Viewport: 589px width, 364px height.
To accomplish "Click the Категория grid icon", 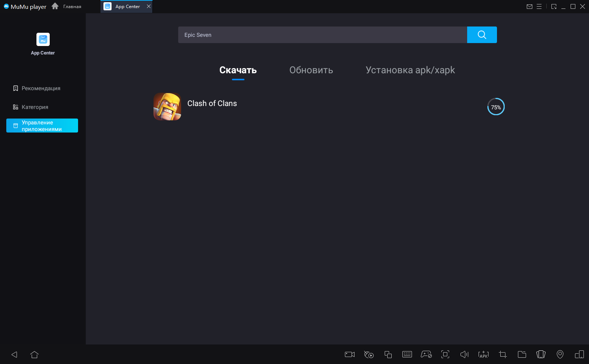I will 15,107.
